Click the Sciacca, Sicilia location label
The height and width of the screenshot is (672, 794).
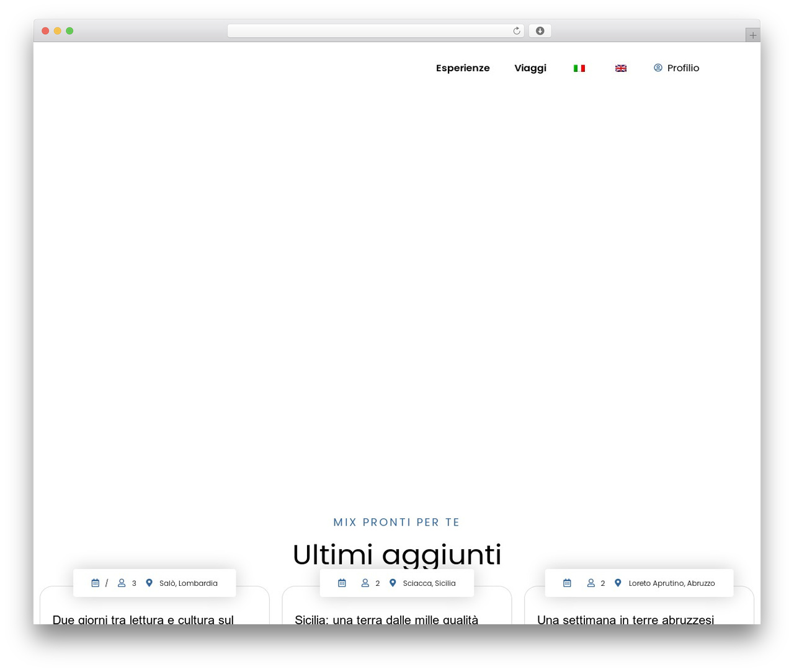point(429,583)
